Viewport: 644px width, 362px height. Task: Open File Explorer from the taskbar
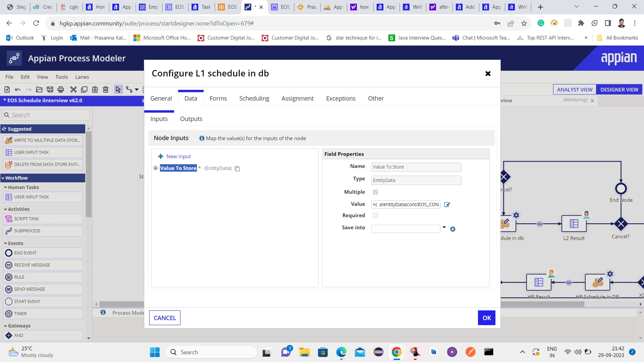(304, 352)
